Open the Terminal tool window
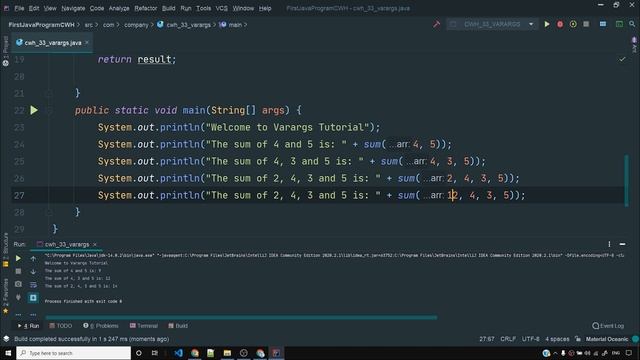The height and width of the screenshot is (360, 640). [x=144, y=326]
